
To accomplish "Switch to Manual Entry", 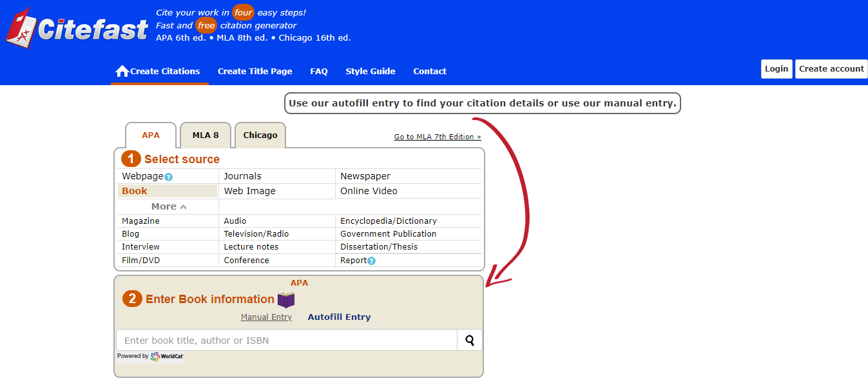I will (x=266, y=317).
